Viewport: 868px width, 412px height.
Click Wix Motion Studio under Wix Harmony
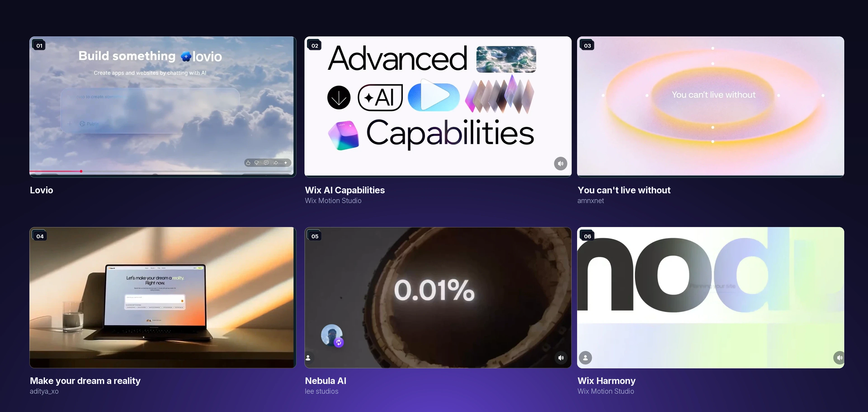point(606,391)
